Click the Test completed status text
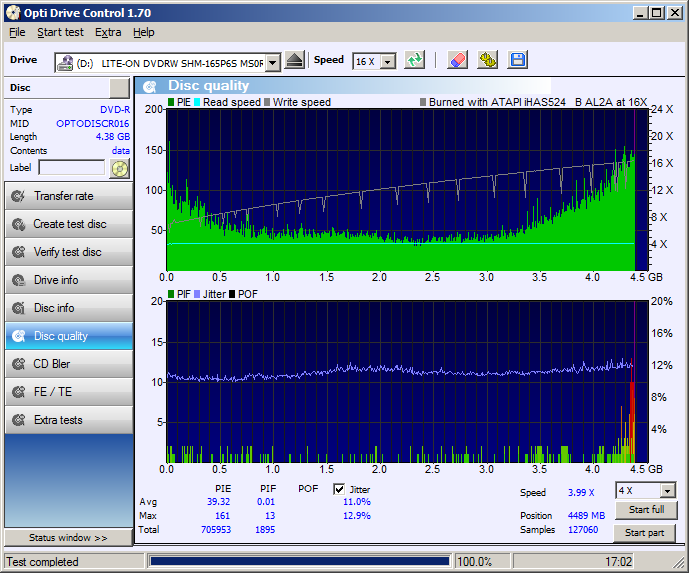Screen dimensions: 689x573 point(43,562)
